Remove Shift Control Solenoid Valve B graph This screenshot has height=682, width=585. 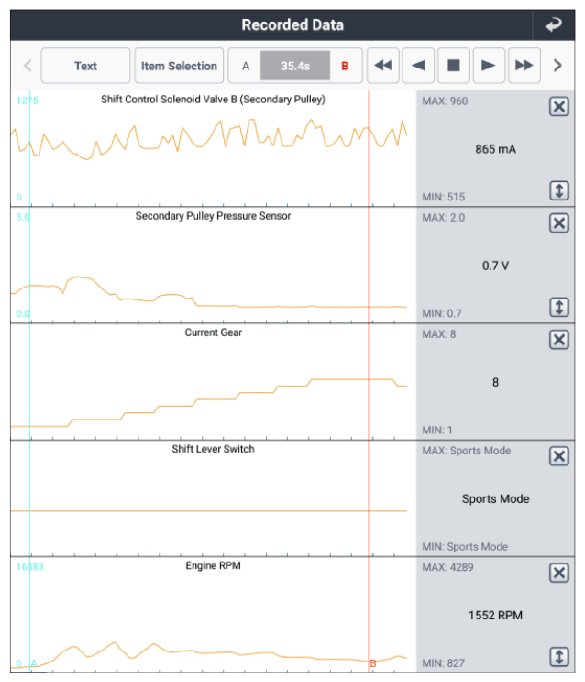(x=559, y=107)
